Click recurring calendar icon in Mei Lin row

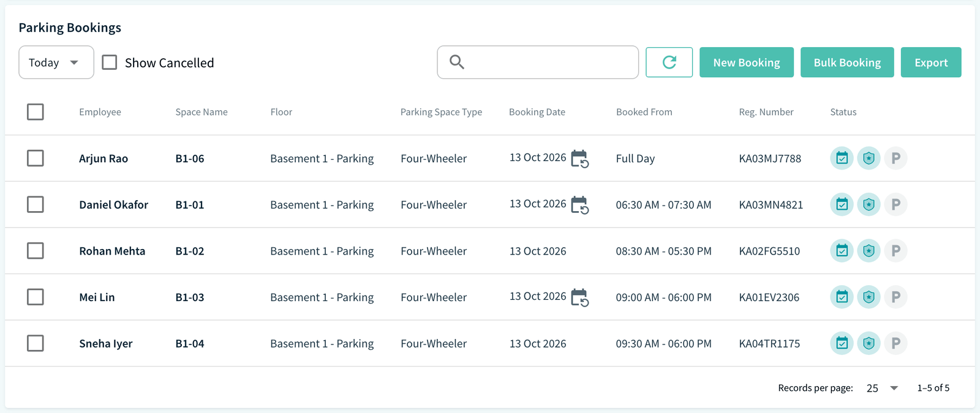point(579,297)
